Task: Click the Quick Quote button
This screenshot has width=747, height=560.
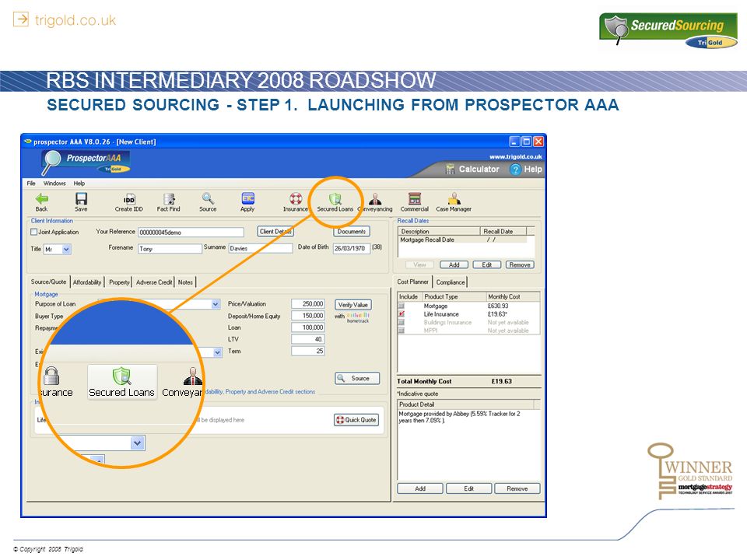Action: (356, 420)
